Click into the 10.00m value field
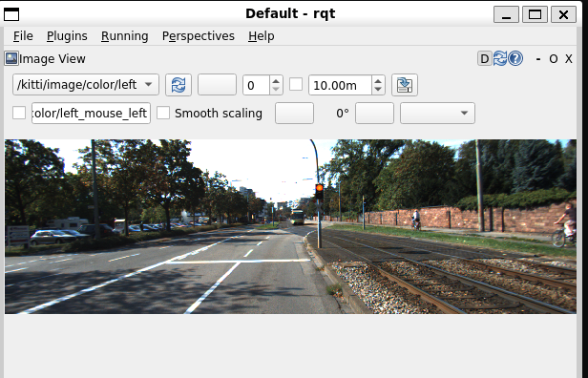This screenshot has width=588, height=378. pyautogui.click(x=340, y=85)
